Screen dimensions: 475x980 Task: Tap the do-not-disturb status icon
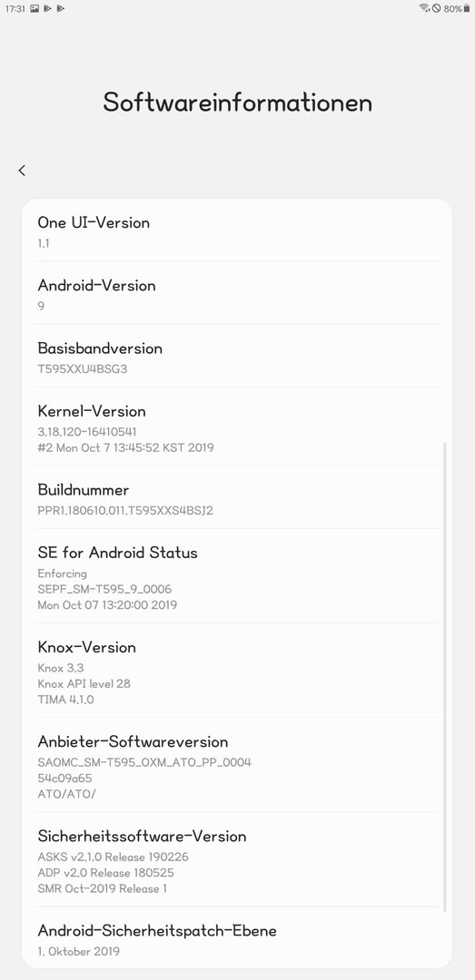(x=436, y=9)
